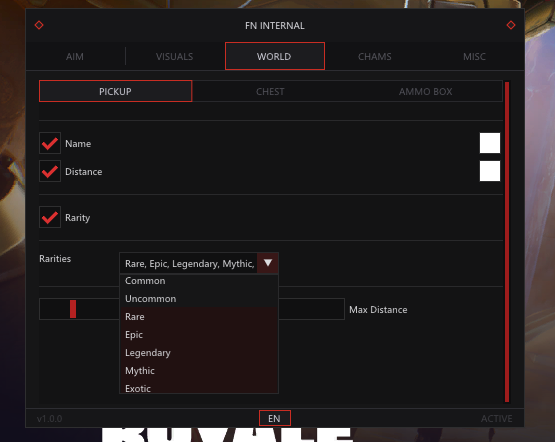Open the MISC tab

coord(474,57)
